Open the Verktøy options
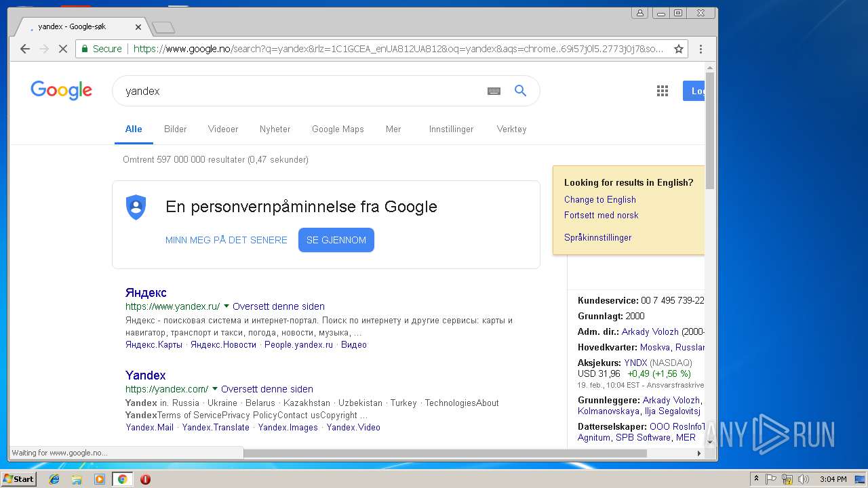 pos(511,129)
